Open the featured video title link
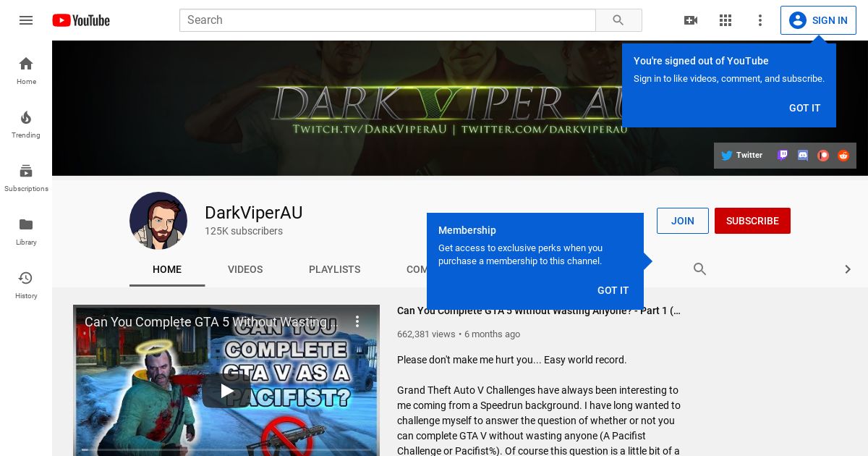 (x=539, y=311)
